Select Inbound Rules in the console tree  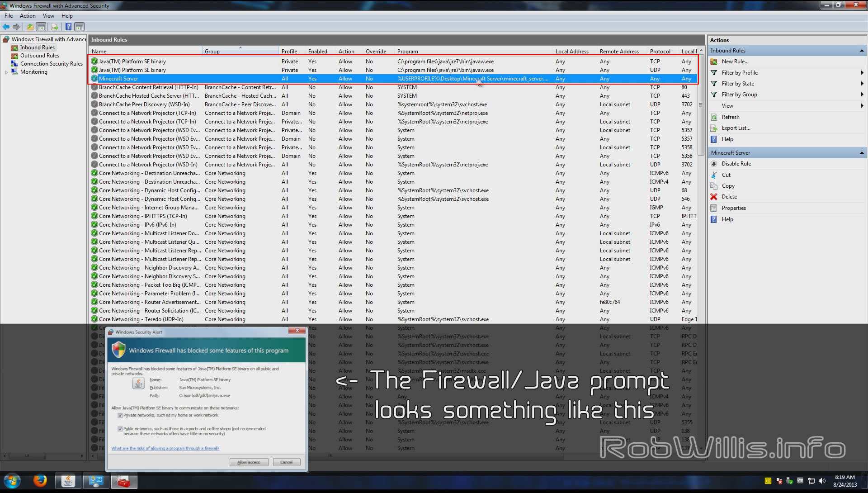pos(37,47)
